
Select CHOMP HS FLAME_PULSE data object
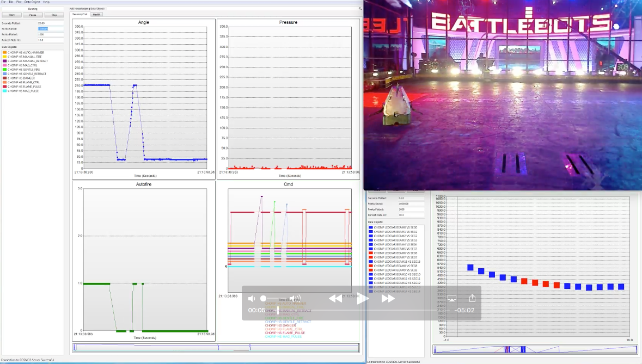pyautogui.click(x=22, y=87)
